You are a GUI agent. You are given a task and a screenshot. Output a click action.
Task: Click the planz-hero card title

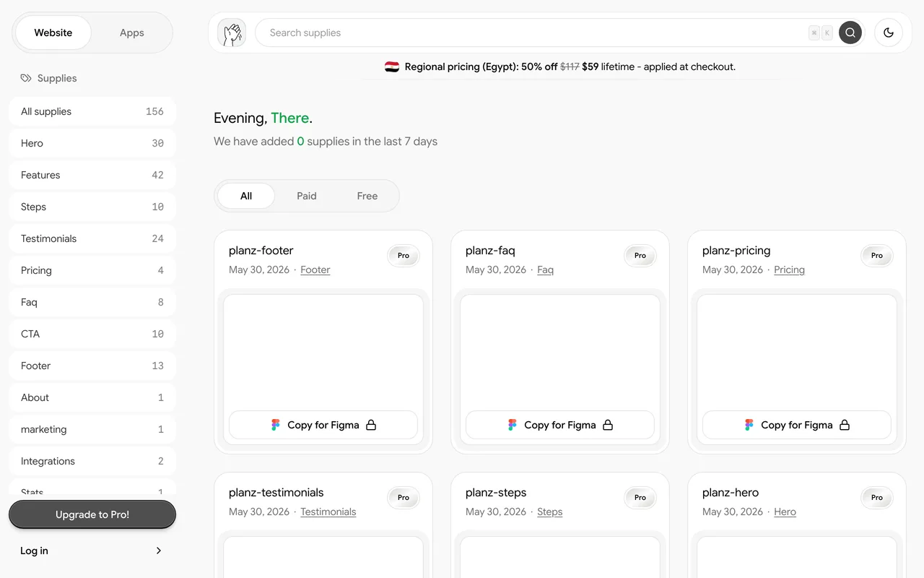(731, 493)
